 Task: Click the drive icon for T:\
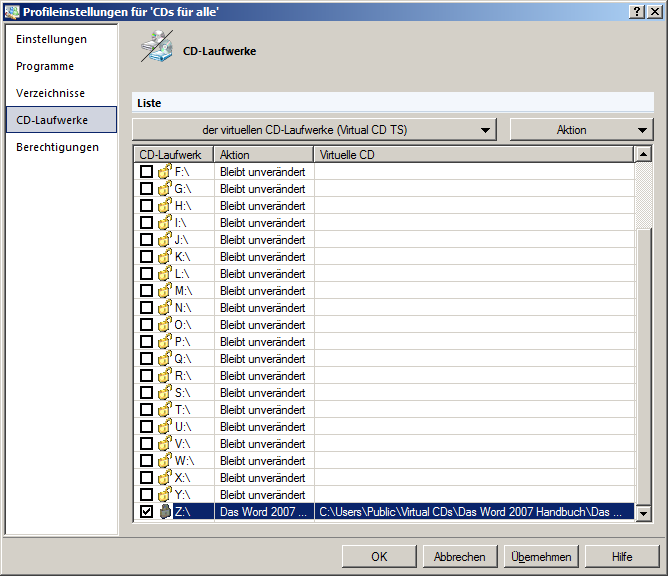[x=164, y=410]
